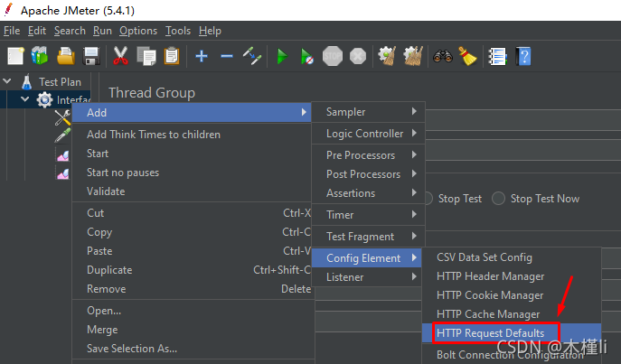The image size is (621, 364).
Task: Select the Stop Test radio button
Action: point(428,198)
